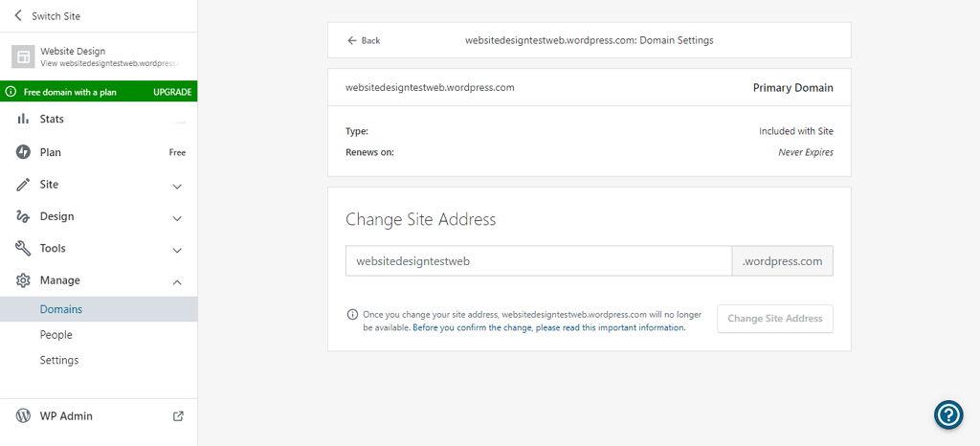Click the UPGRADE button in green banner
The height and width of the screenshot is (446, 980).
click(172, 92)
